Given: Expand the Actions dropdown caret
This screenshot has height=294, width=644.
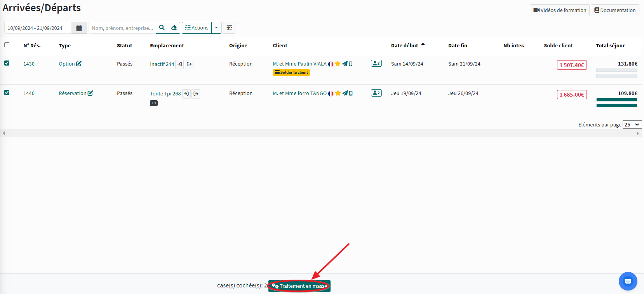Looking at the screenshot, I should [216, 28].
